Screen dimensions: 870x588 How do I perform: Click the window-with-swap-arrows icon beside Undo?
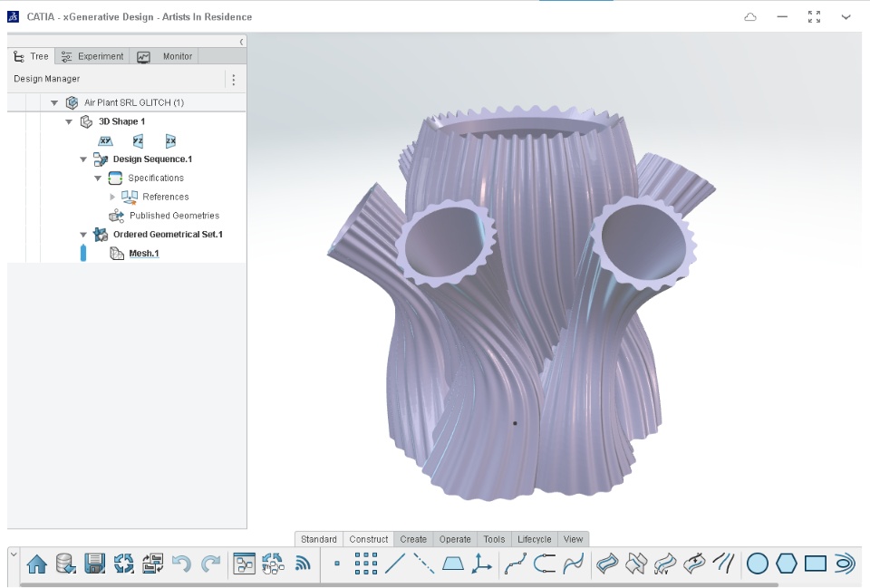(x=152, y=564)
